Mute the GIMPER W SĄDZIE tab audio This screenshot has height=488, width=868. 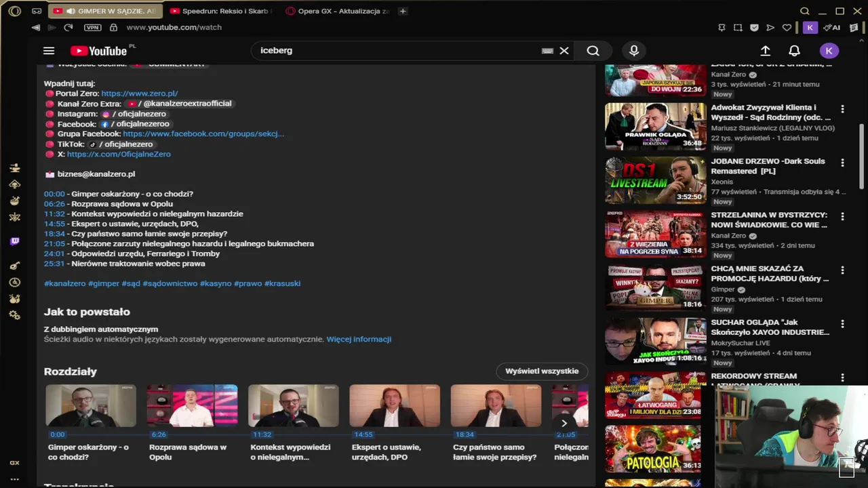click(x=71, y=11)
